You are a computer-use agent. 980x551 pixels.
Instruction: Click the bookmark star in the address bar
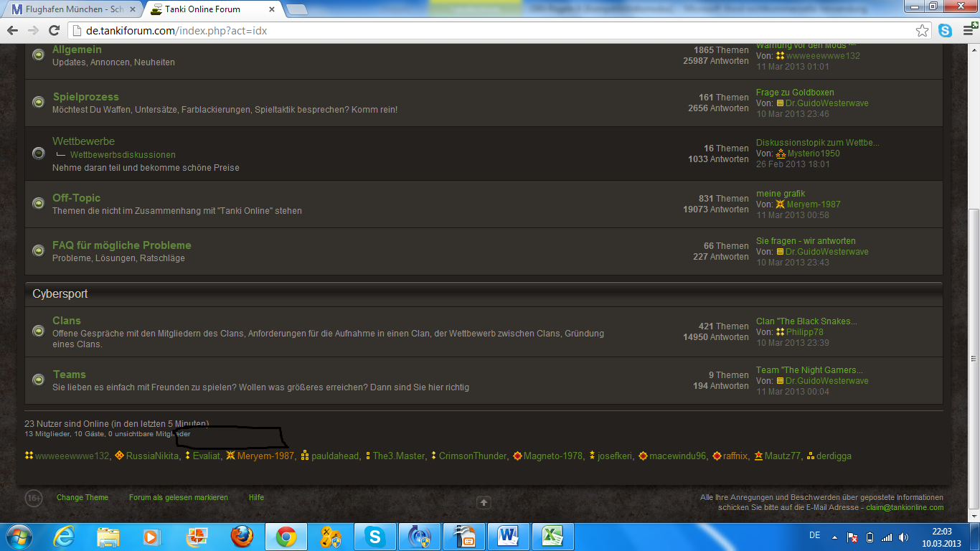(x=923, y=31)
